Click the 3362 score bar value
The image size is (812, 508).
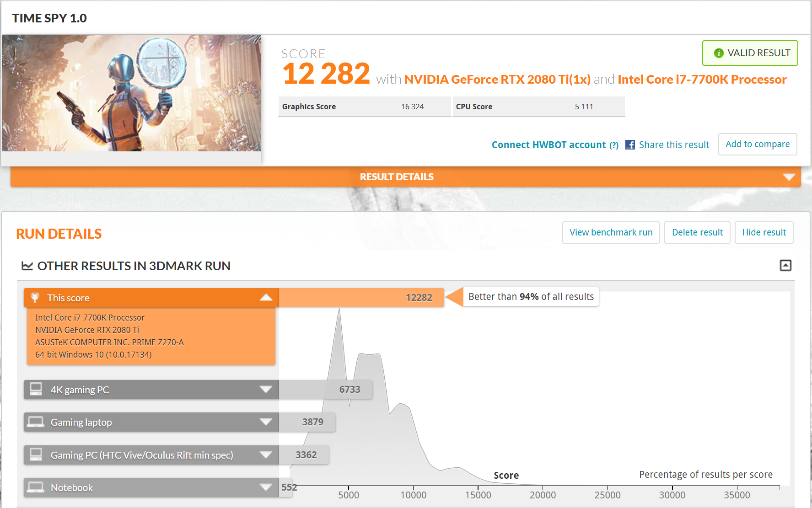(x=306, y=455)
